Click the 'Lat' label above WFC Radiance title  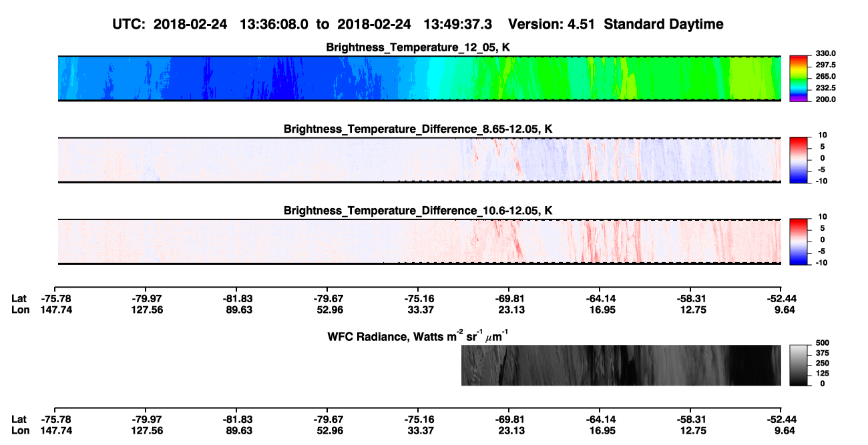(19, 299)
